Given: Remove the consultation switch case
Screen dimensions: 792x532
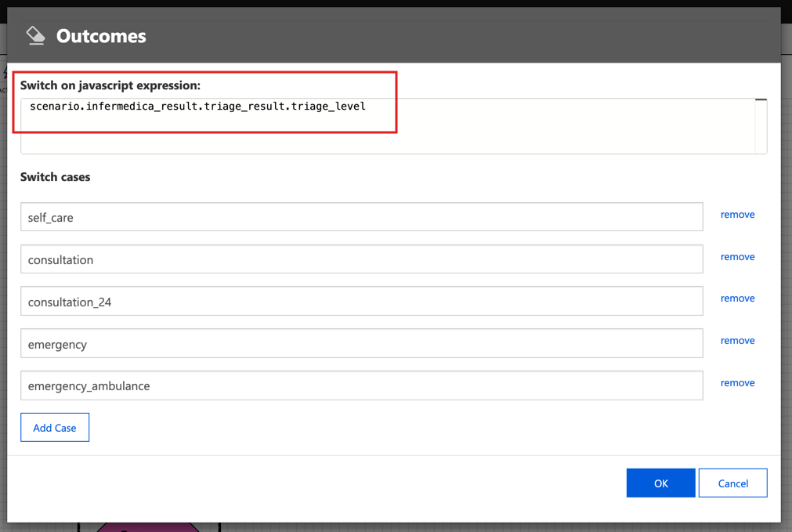Looking at the screenshot, I should 737,257.
